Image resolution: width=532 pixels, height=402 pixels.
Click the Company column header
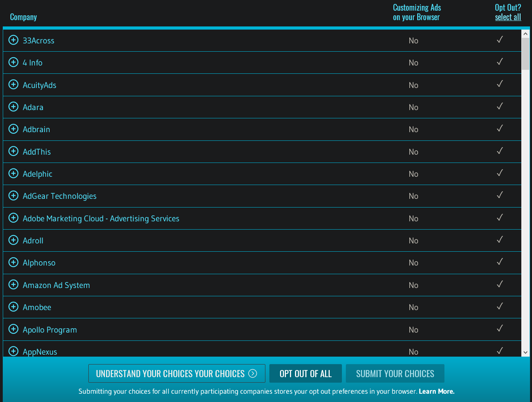tap(23, 17)
